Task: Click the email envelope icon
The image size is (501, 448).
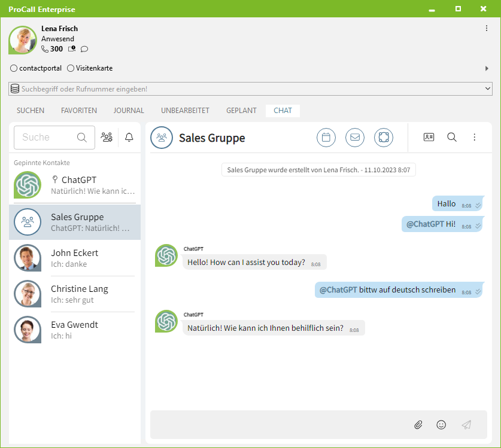Action: [x=355, y=138]
